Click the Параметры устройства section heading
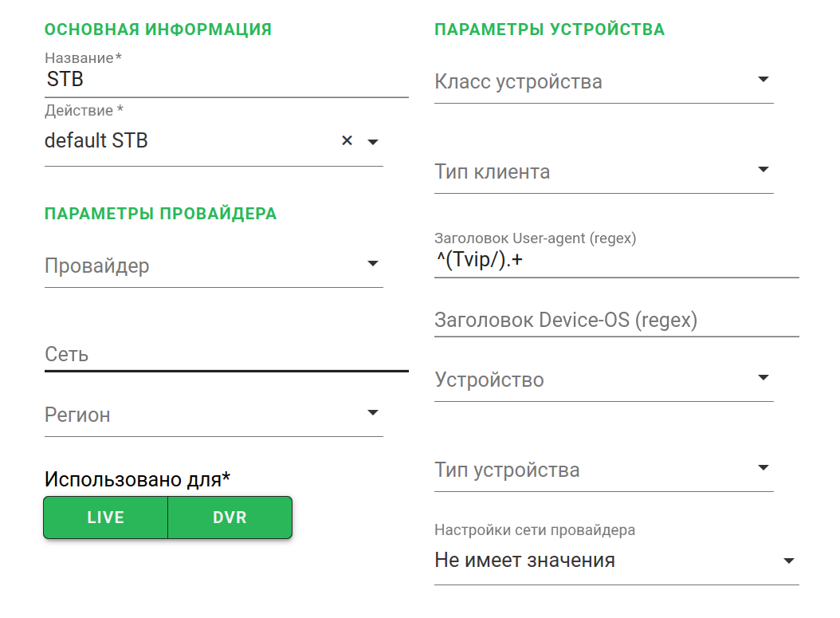Image resolution: width=840 pixels, height=618 pixels. [x=549, y=30]
